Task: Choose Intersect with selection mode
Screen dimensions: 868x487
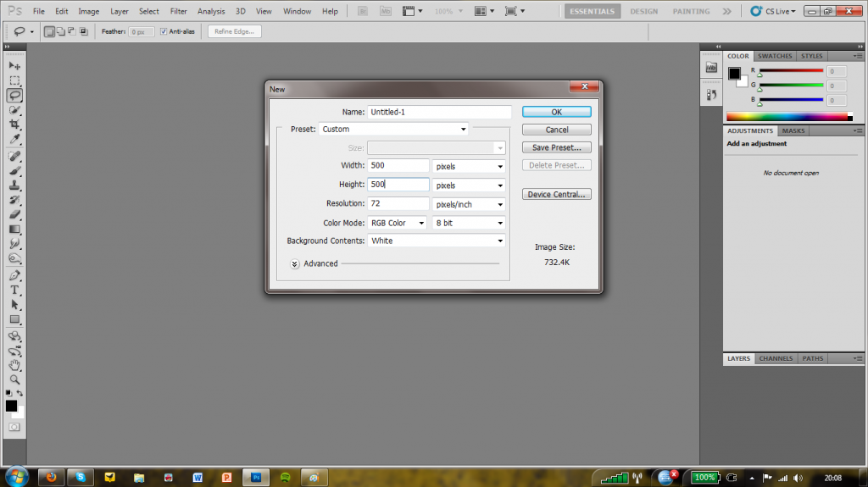Action: [84, 31]
